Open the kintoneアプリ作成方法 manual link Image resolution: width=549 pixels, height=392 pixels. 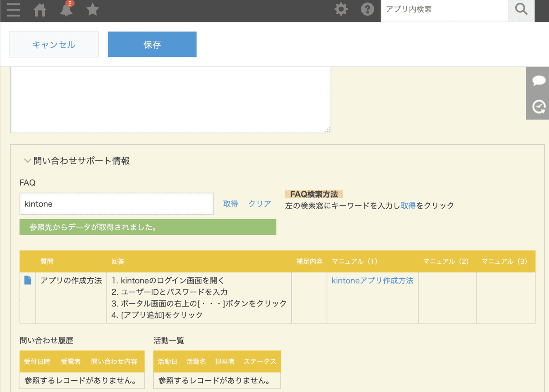(373, 281)
